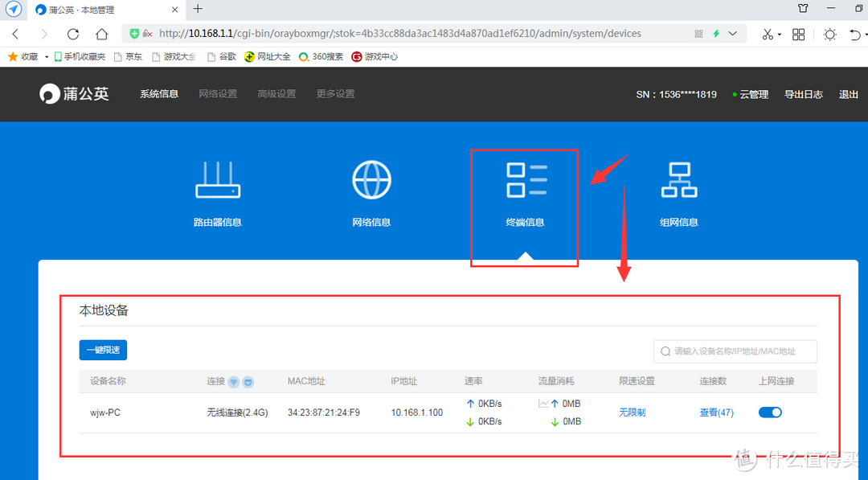Open the address bar dropdown chevron
This screenshot has width=868, height=480.
tap(732, 34)
